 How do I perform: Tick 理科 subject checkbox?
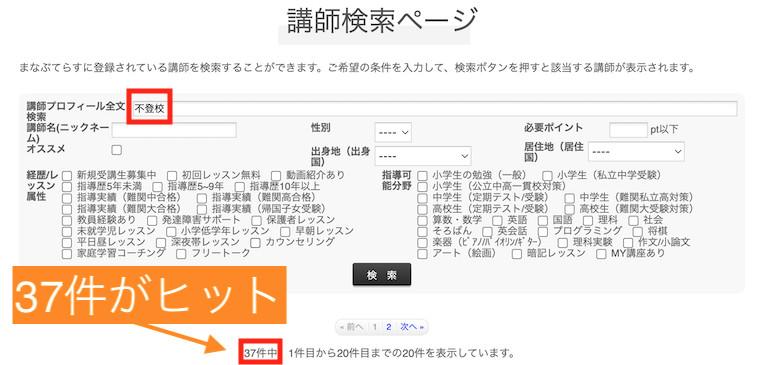(x=588, y=220)
